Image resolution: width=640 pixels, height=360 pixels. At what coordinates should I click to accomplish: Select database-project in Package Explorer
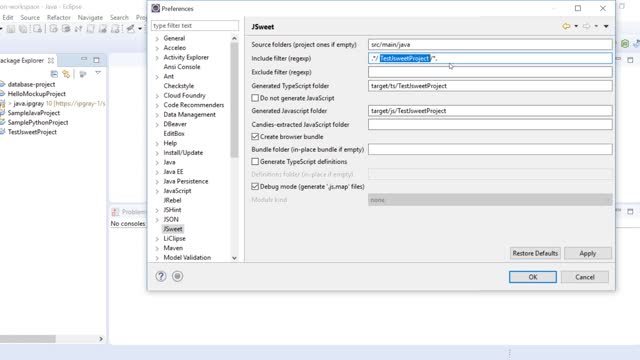point(31,84)
